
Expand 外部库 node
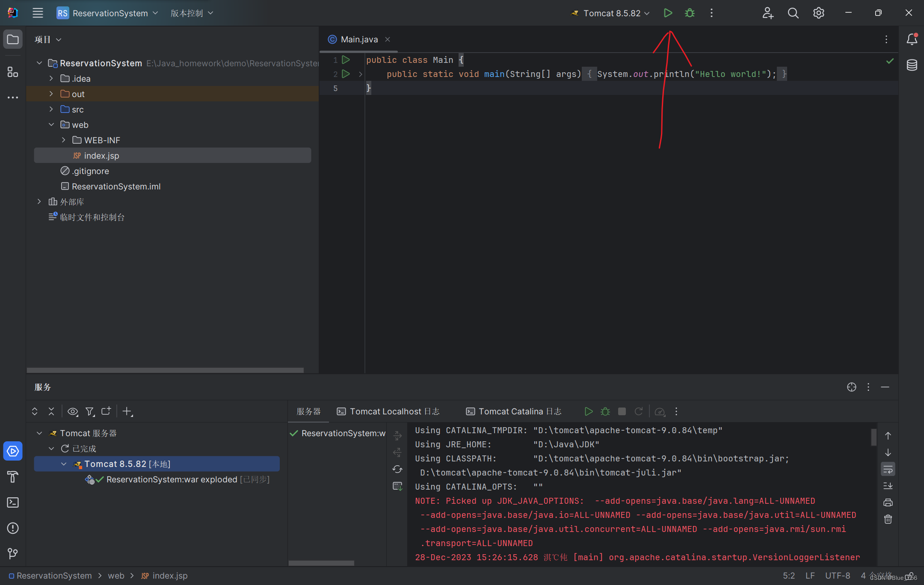39,202
